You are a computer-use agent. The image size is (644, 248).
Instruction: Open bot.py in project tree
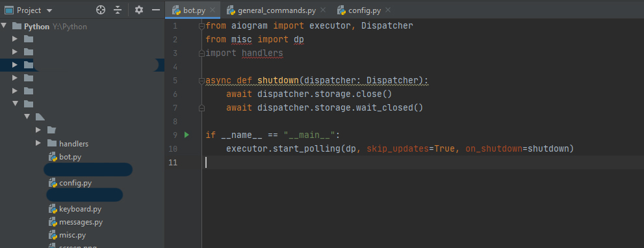70,157
